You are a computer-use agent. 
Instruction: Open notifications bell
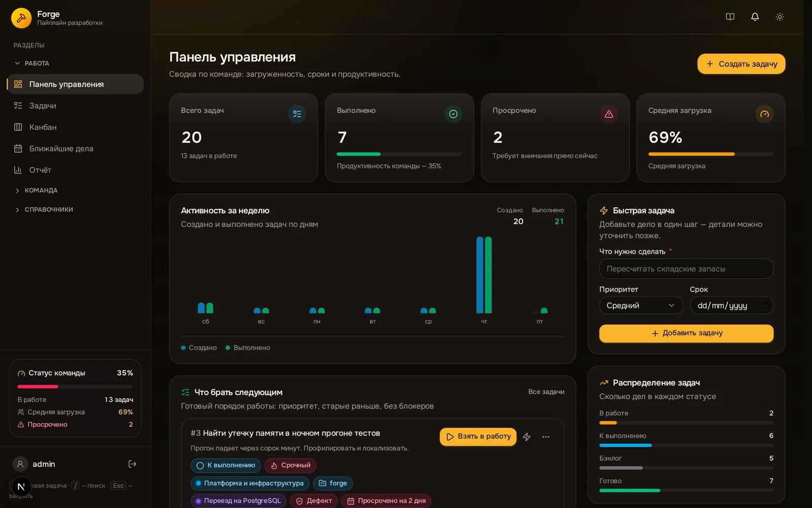[755, 17]
